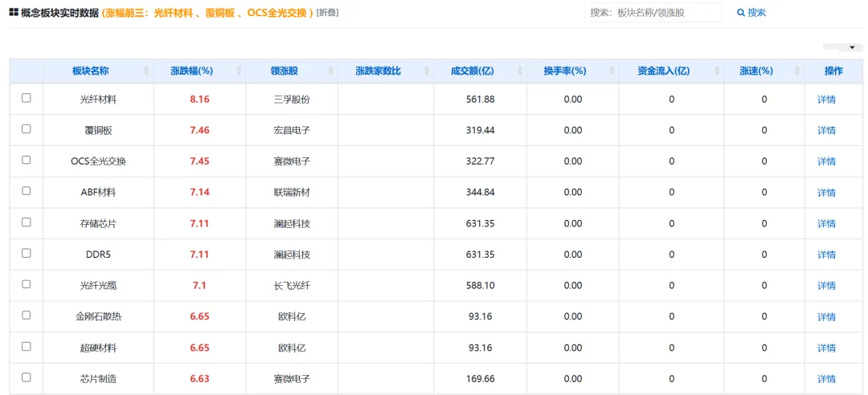This screenshot has height=395, width=868.
Task: Tick the 金刚石散热 row checkbox
Action: coord(26,316)
